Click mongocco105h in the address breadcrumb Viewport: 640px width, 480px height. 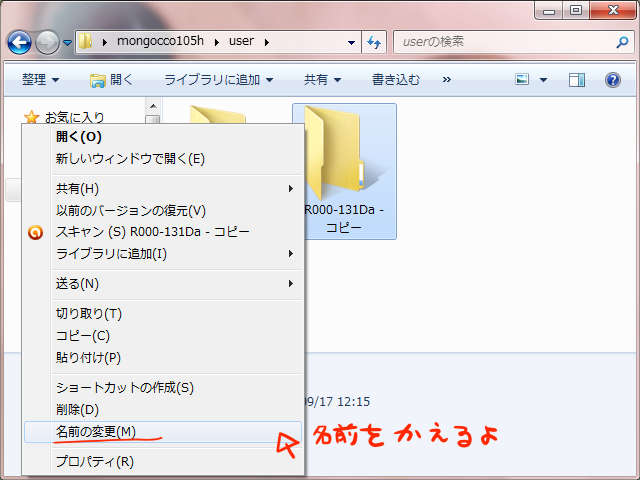pos(160,43)
